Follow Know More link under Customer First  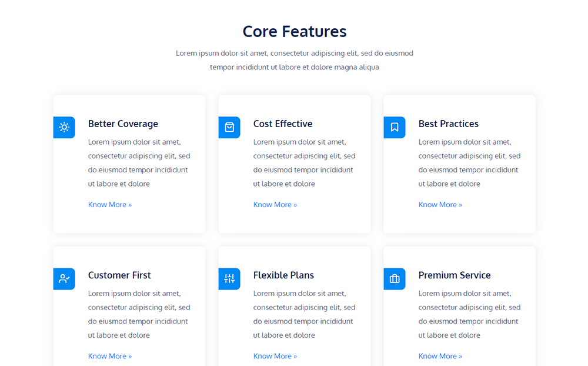pos(110,356)
